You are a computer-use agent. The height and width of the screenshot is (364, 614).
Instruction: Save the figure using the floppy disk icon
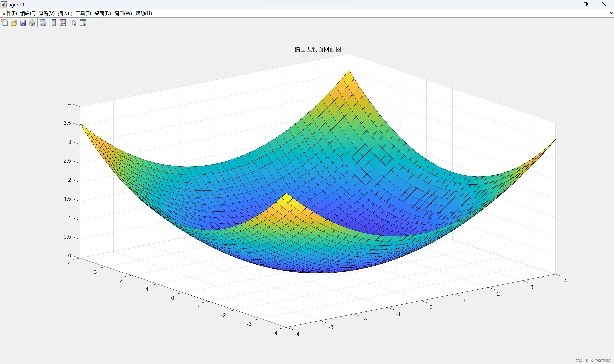tap(23, 23)
